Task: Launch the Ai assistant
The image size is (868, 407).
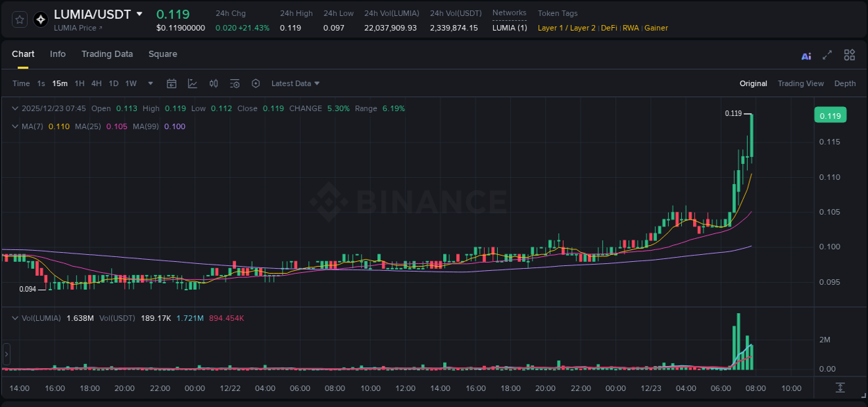Action: 806,55
